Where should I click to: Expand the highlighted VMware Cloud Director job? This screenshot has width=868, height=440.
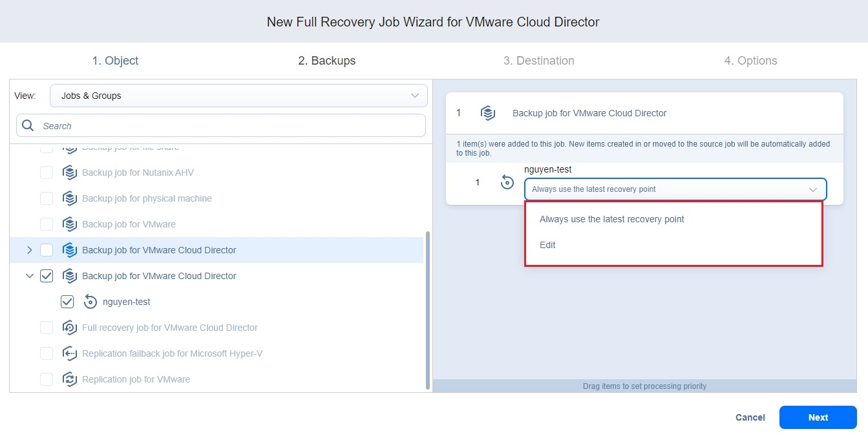coord(29,250)
